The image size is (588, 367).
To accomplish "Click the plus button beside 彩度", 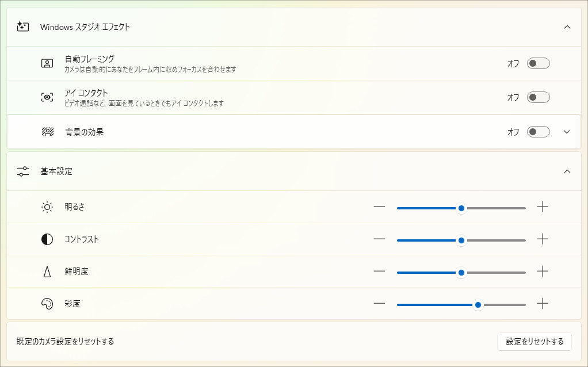I will pyautogui.click(x=542, y=304).
